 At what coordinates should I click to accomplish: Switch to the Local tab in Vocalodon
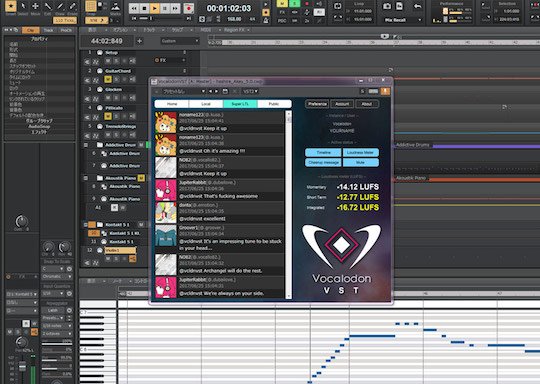(206, 104)
